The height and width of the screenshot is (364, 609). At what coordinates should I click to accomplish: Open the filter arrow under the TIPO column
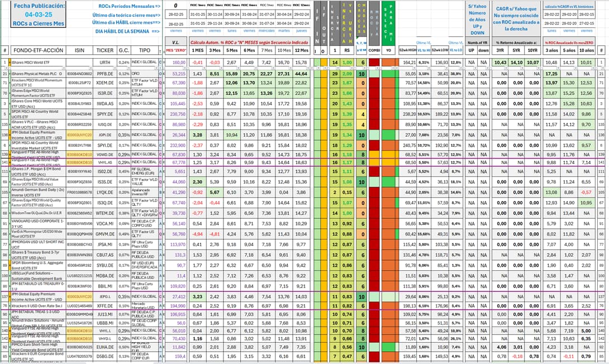coord(156,68)
